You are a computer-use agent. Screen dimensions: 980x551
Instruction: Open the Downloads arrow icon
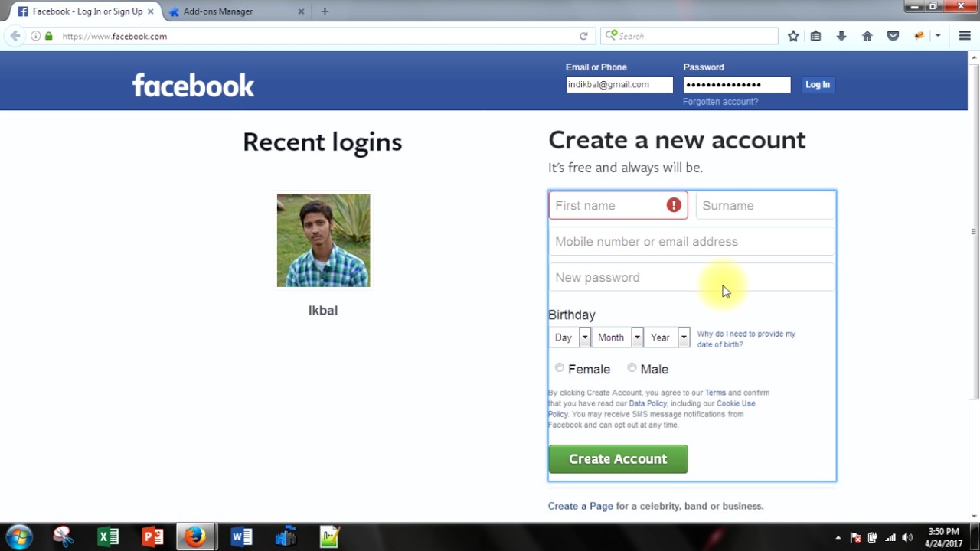(x=841, y=36)
